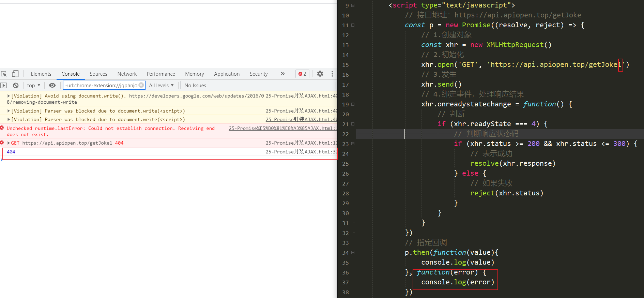Click xhr.send() on line 17
Screen dimensions: 644x298
pos(441,84)
